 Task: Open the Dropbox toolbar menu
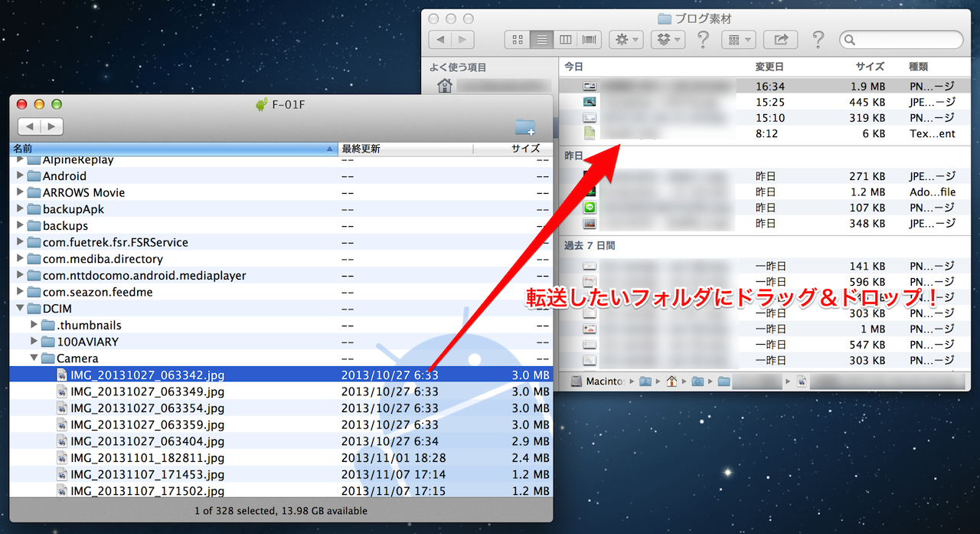(x=668, y=40)
